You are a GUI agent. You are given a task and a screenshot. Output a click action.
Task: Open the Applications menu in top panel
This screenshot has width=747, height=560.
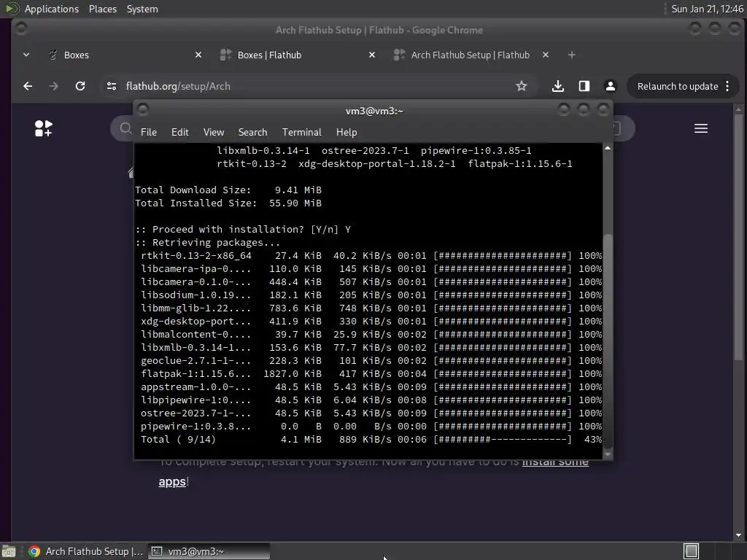point(52,9)
